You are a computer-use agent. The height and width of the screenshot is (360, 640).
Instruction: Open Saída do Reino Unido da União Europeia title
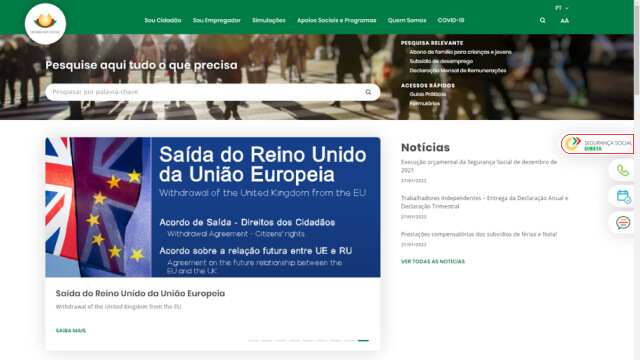(140, 293)
